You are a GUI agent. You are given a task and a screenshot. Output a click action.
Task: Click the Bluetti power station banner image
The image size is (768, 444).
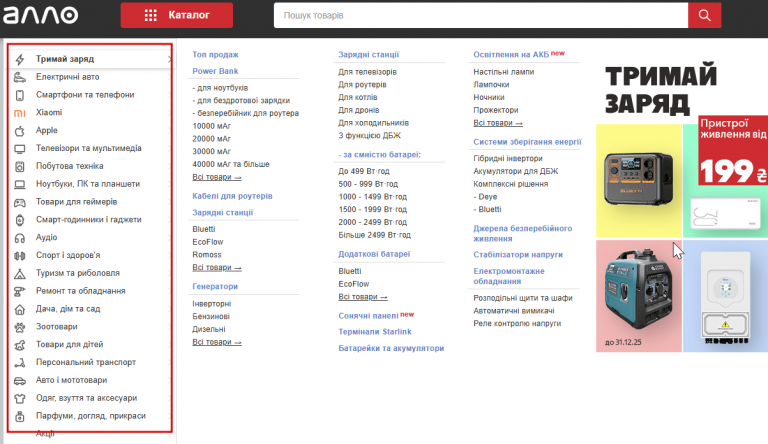(x=639, y=181)
